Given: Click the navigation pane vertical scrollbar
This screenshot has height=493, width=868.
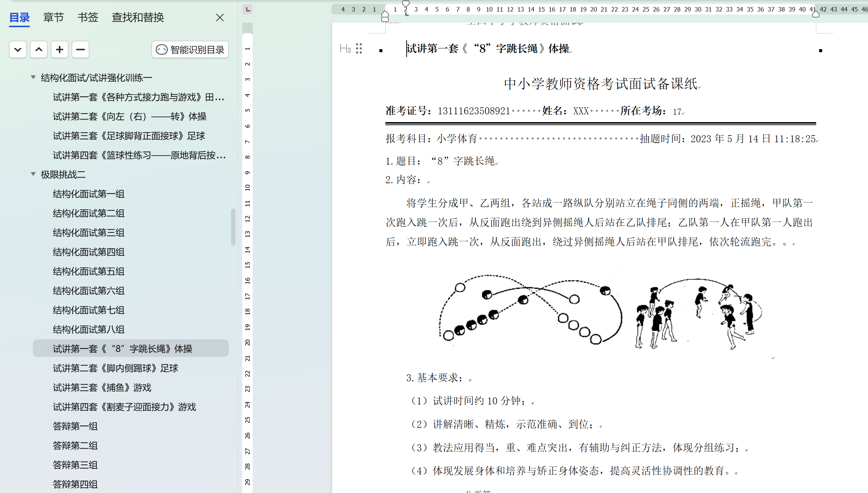Looking at the screenshot, I should coord(233,226).
